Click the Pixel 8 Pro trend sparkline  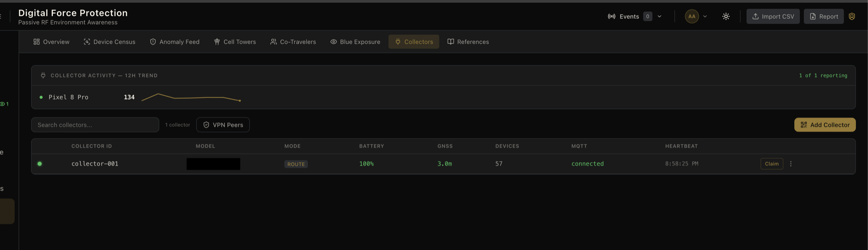pos(191,97)
